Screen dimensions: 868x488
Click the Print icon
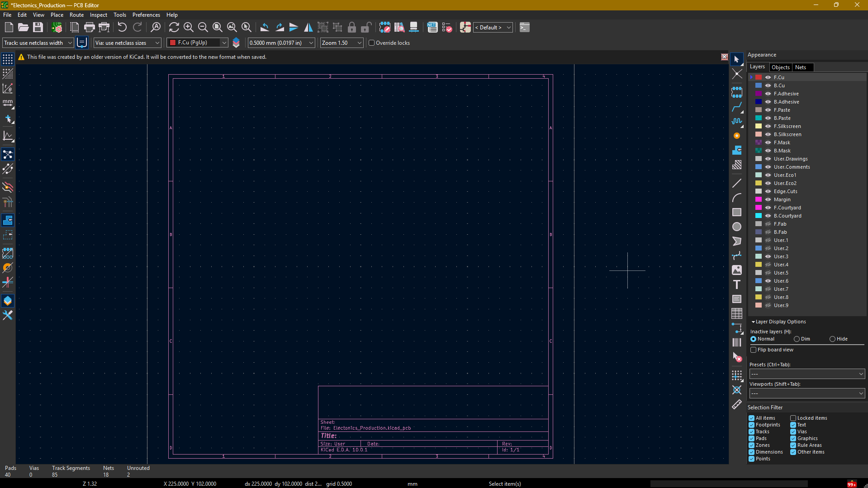90,28
